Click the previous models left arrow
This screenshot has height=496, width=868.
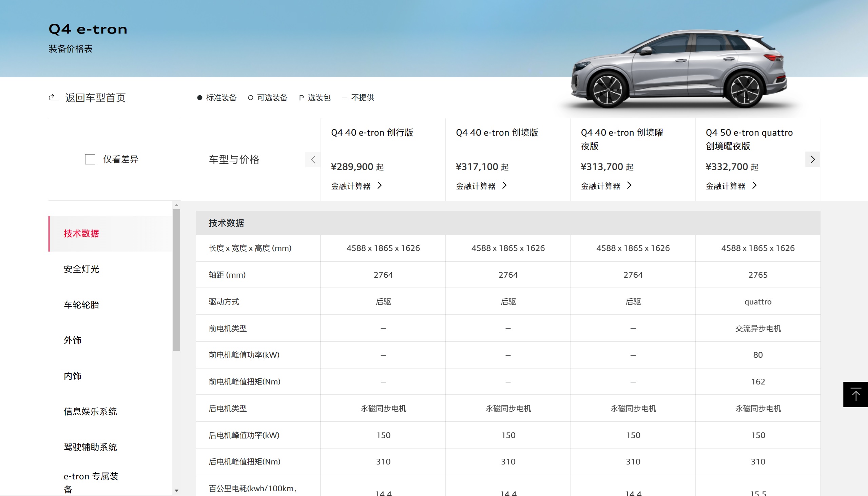(313, 159)
